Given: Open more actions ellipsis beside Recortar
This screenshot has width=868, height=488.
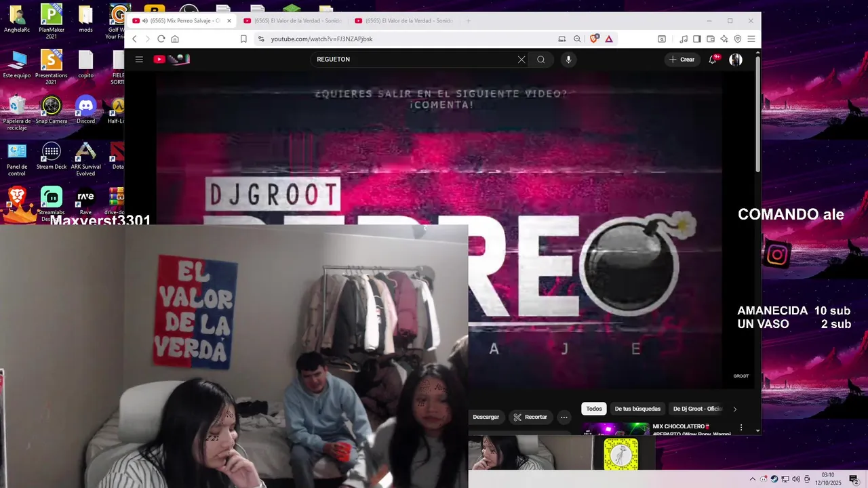Looking at the screenshot, I should coord(564,417).
